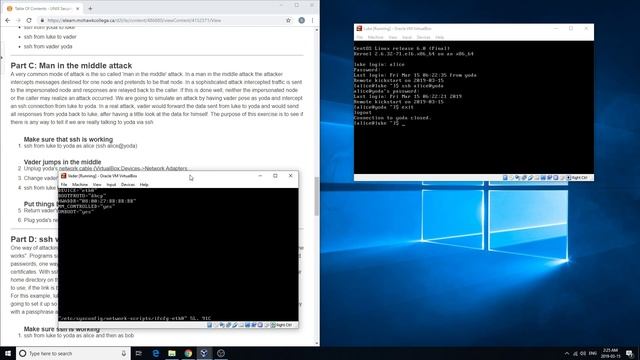Open a new Chrome tab
This screenshot has width=640, height=360.
90,8
